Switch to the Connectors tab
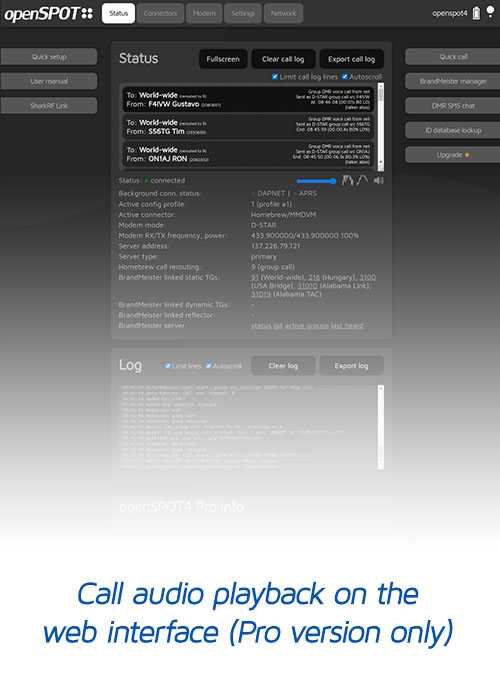 pos(160,13)
